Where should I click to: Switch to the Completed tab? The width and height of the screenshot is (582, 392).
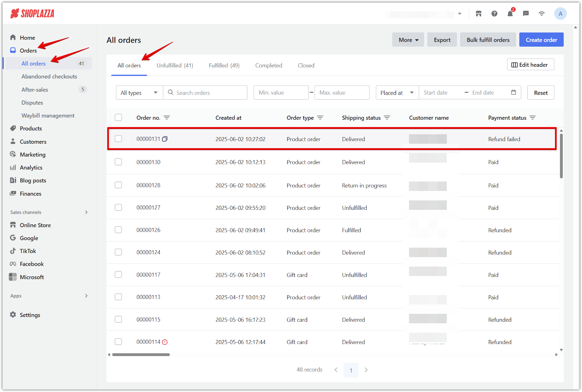tap(269, 65)
